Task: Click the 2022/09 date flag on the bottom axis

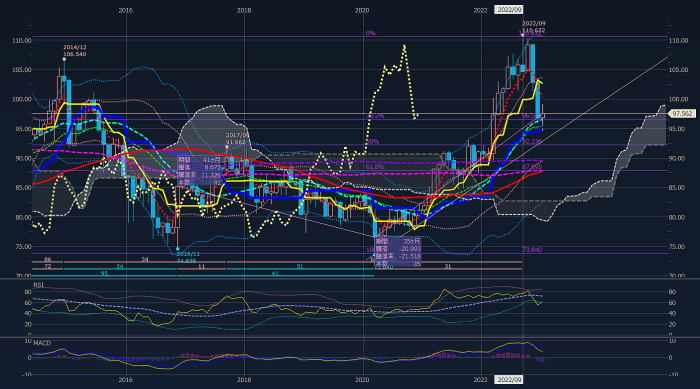Action: (x=508, y=380)
